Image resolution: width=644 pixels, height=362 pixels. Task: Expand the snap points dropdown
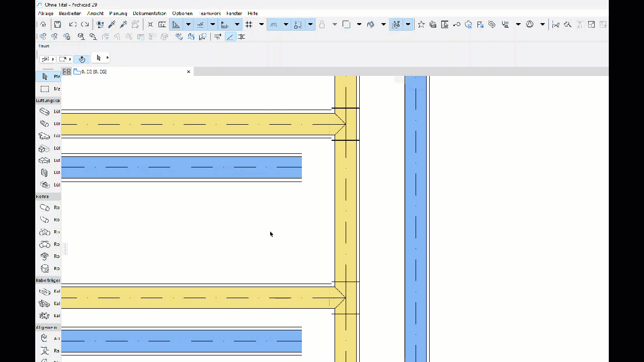(x=212, y=24)
